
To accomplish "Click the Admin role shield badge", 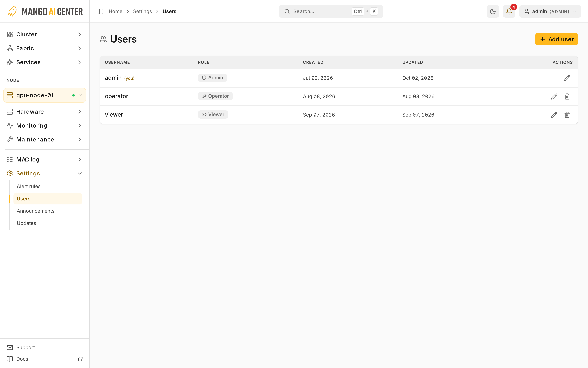I will (212, 78).
